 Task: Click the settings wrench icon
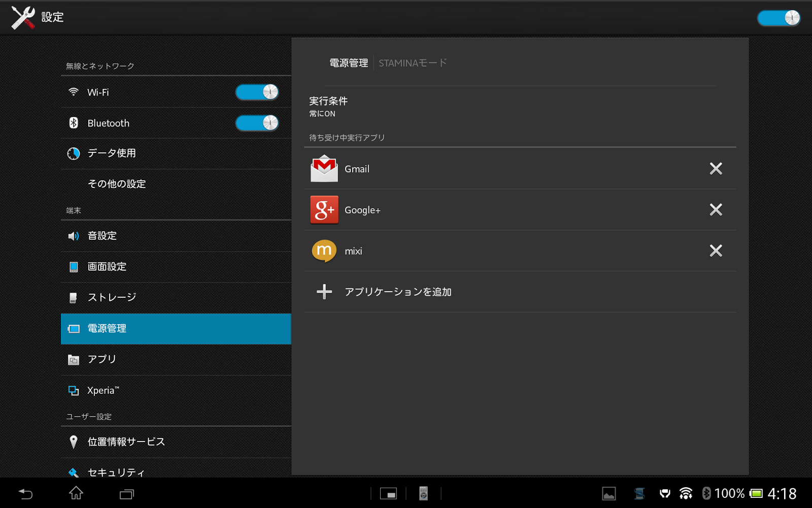pyautogui.click(x=23, y=17)
